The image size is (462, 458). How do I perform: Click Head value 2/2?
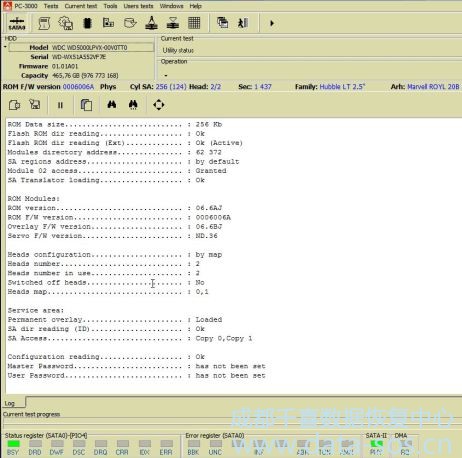pyautogui.click(x=216, y=87)
